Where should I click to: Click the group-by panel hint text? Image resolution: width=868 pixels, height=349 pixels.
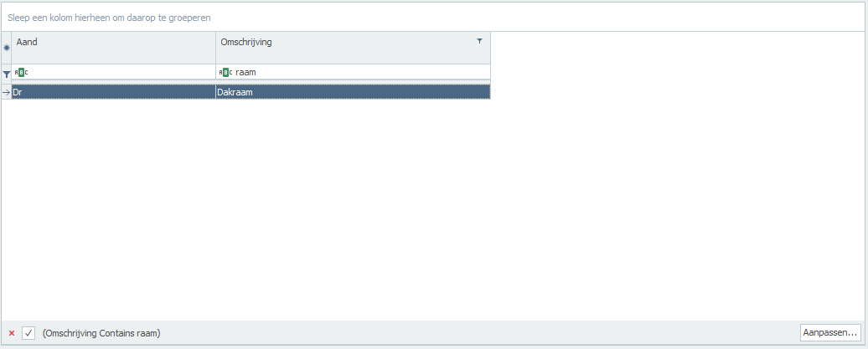click(109, 18)
